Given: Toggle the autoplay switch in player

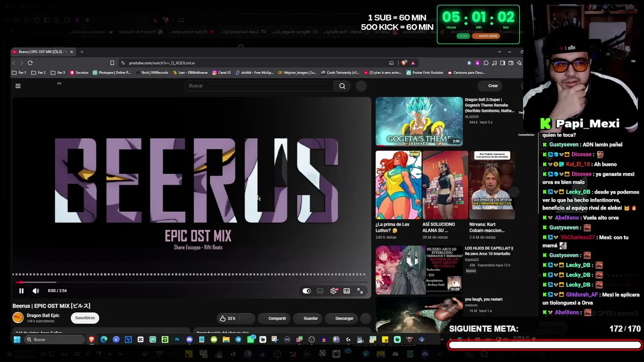Looking at the screenshot, I should click(x=306, y=291).
